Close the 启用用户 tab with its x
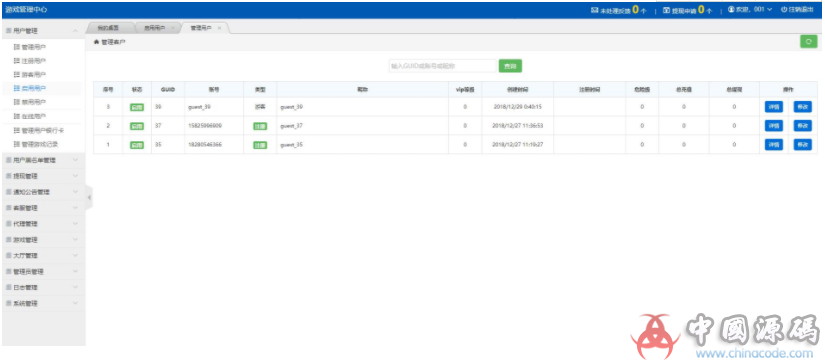Image resolution: width=825 pixels, height=361 pixels. pyautogui.click(x=173, y=28)
